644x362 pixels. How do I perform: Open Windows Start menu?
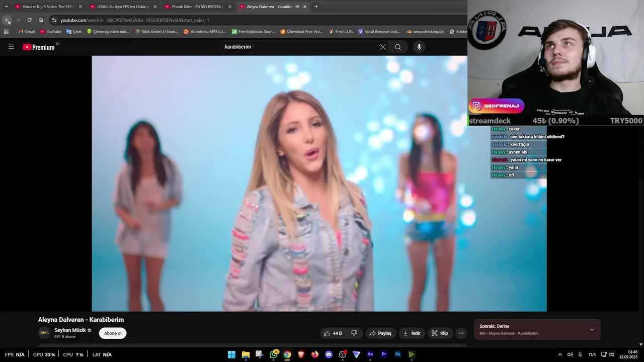click(x=231, y=354)
